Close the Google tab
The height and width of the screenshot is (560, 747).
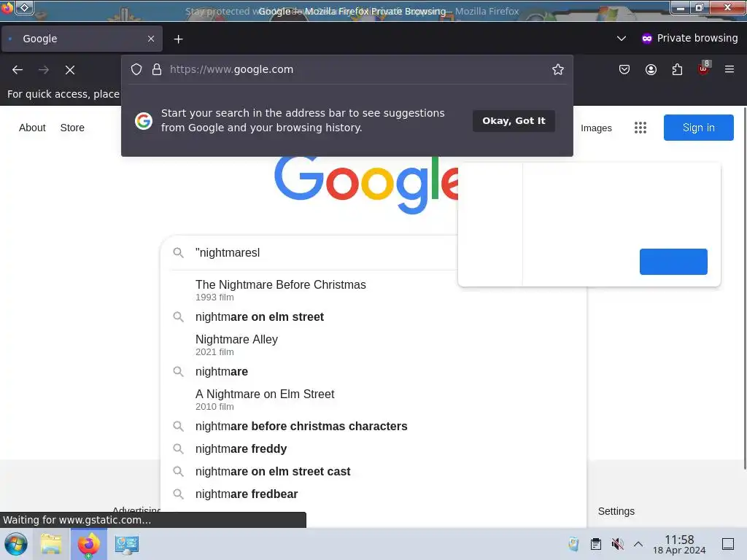[151, 39]
